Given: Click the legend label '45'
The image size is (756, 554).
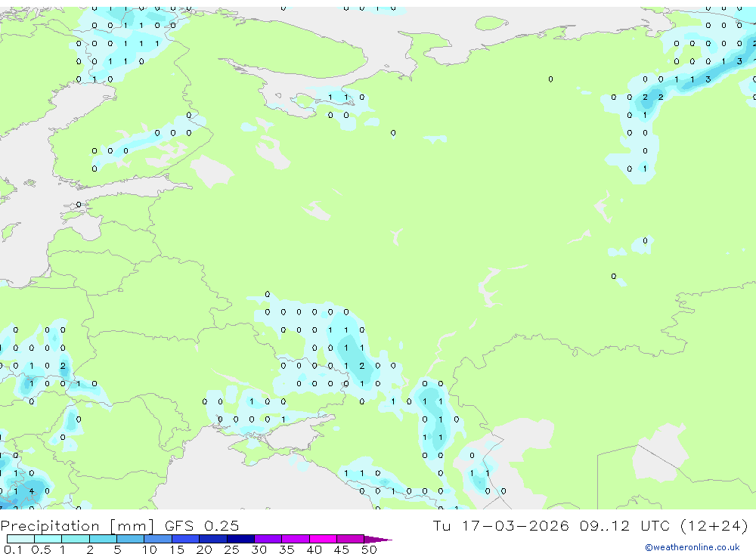Looking at the screenshot, I should coord(342,549).
